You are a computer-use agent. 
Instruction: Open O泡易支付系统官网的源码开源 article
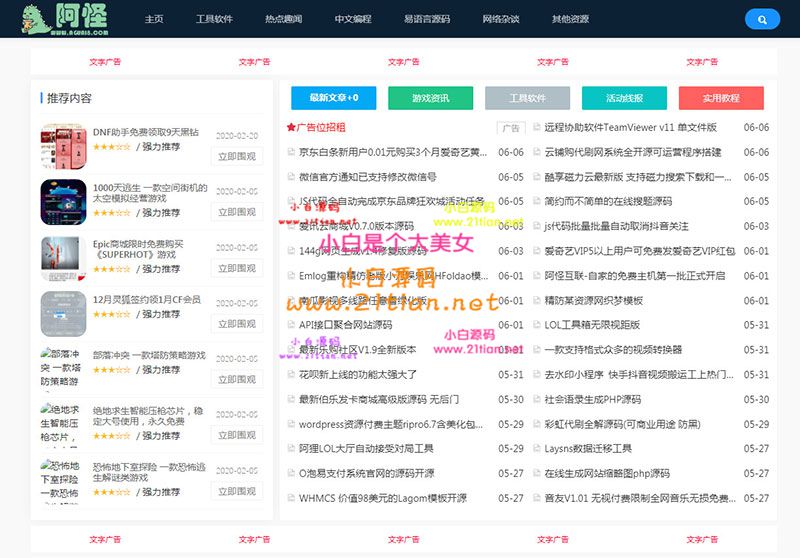click(366, 473)
